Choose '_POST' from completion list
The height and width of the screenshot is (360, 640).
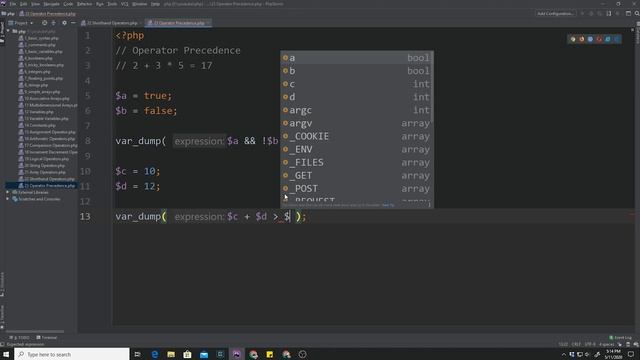(x=356, y=189)
